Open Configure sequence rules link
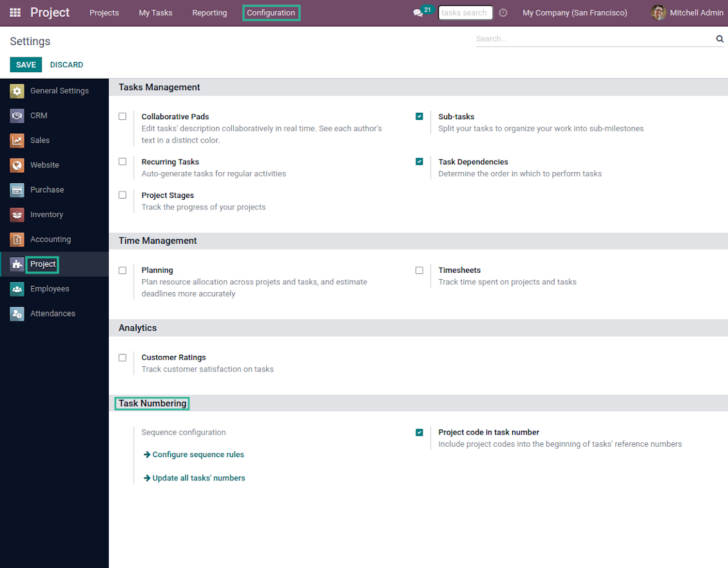 (x=194, y=455)
